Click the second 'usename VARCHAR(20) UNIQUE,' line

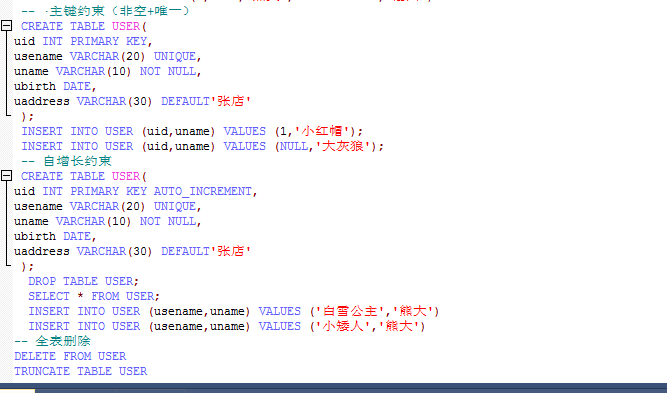click(x=108, y=206)
